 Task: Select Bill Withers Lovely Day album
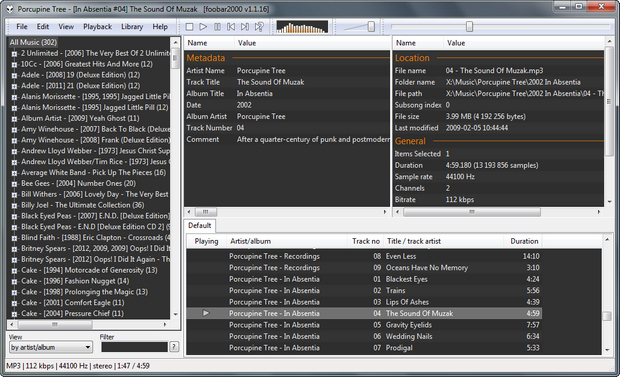[95, 194]
